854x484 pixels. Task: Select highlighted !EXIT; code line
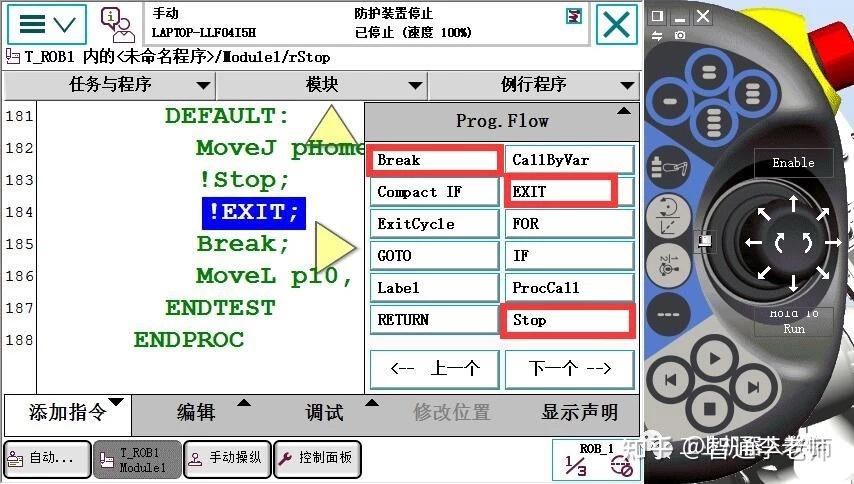click(253, 213)
